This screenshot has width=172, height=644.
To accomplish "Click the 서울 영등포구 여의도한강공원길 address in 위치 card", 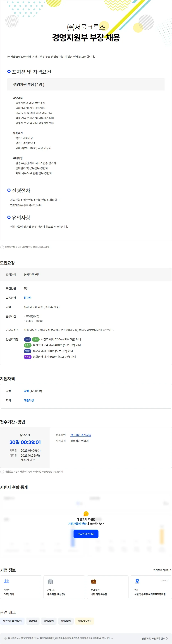I will coord(151,594).
